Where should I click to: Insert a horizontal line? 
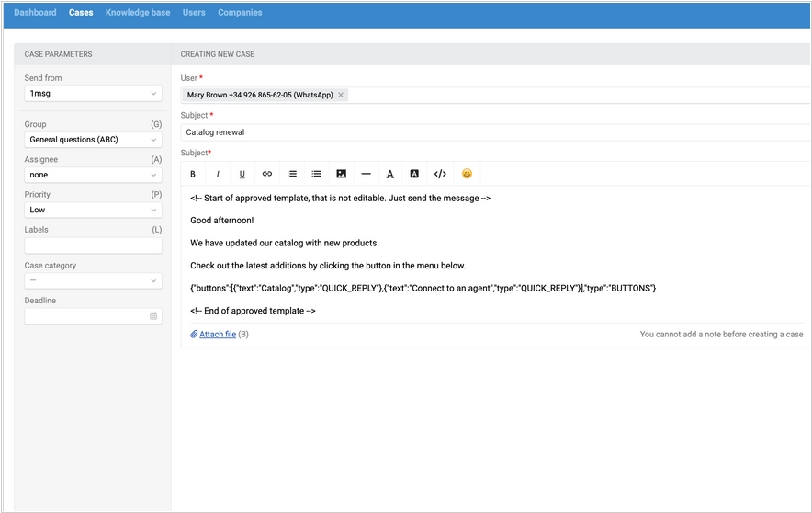(366, 174)
